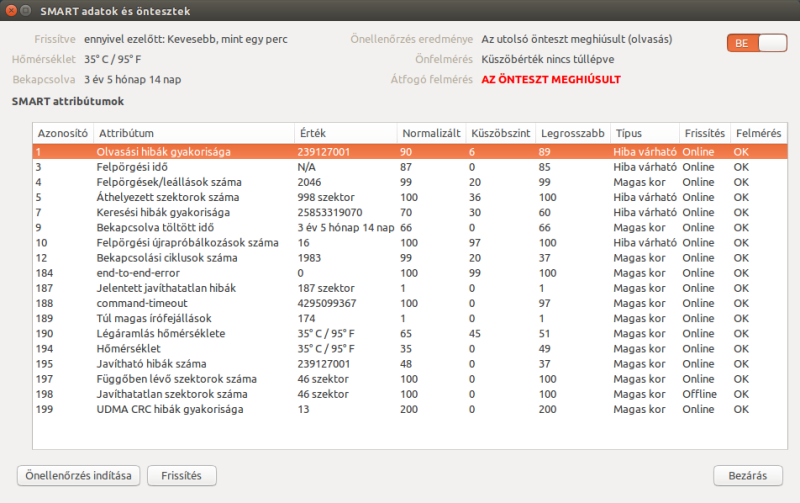Click the red window close icon
This screenshot has height=503, width=800.
pos(11,11)
